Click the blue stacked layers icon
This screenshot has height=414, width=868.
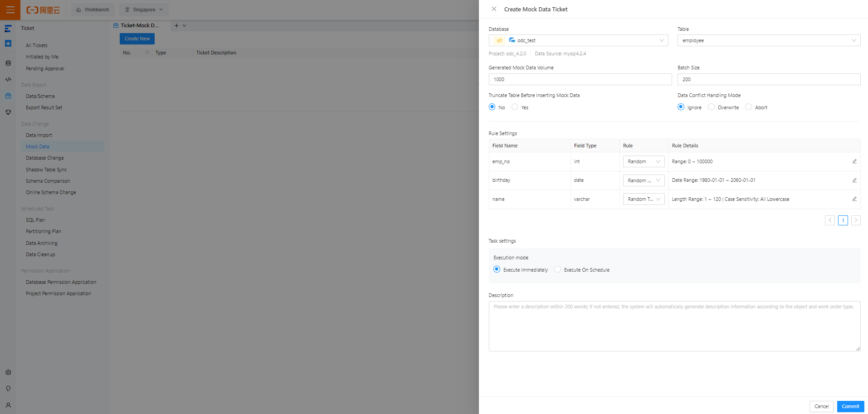pyautogui.click(x=8, y=44)
